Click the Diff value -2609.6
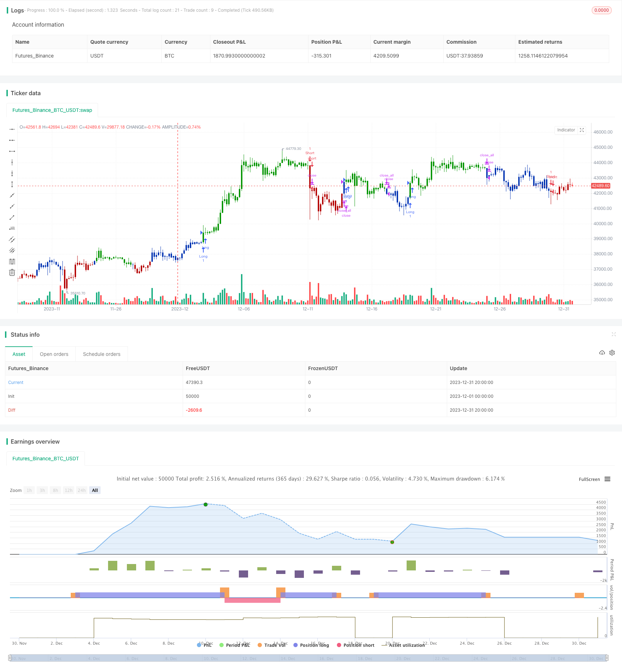 click(194, 410)
